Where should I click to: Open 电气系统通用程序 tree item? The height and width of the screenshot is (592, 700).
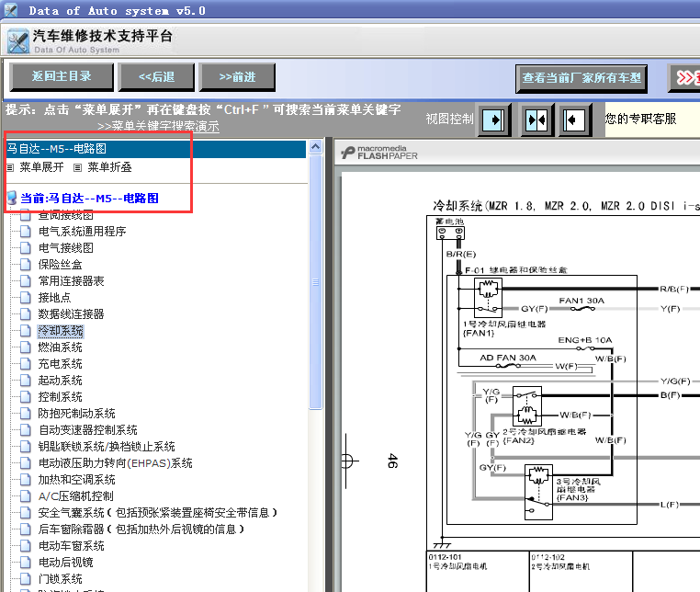tap(82, 232)
